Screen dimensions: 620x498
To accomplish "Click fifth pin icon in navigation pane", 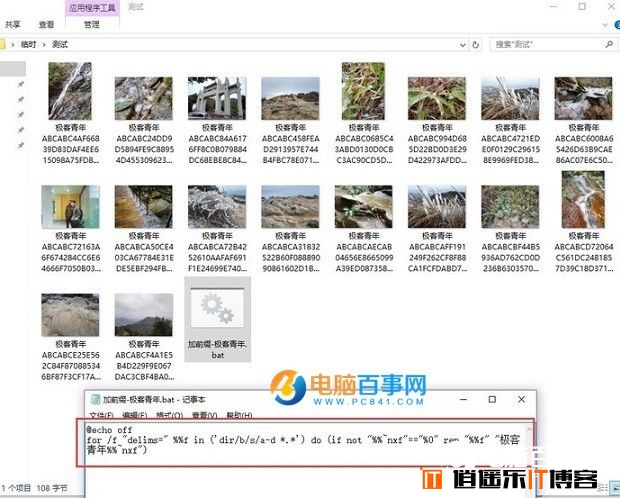I will coord(21,146).
